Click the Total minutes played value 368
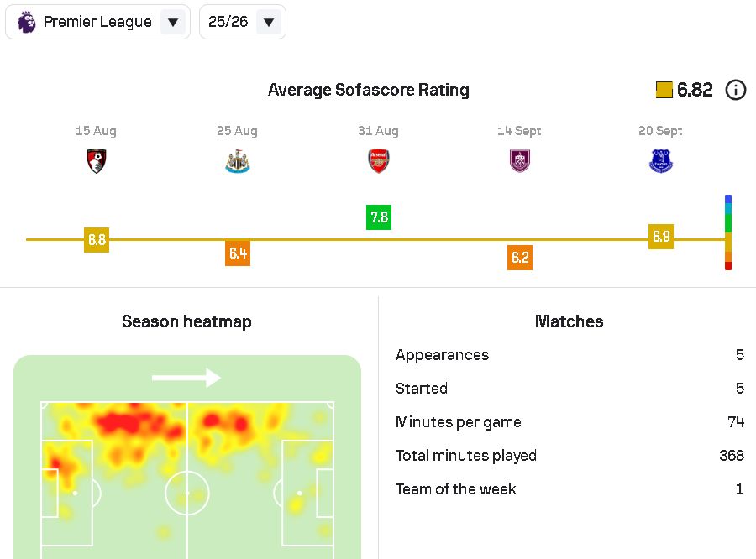Viewport: 756px width, 559px height. click(x=732, y=455)
